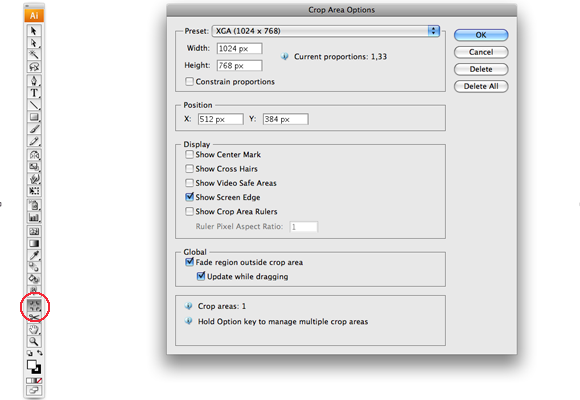Select the Blend tool
This screenshot has width=580, height=400.
(x=34, y=267)
